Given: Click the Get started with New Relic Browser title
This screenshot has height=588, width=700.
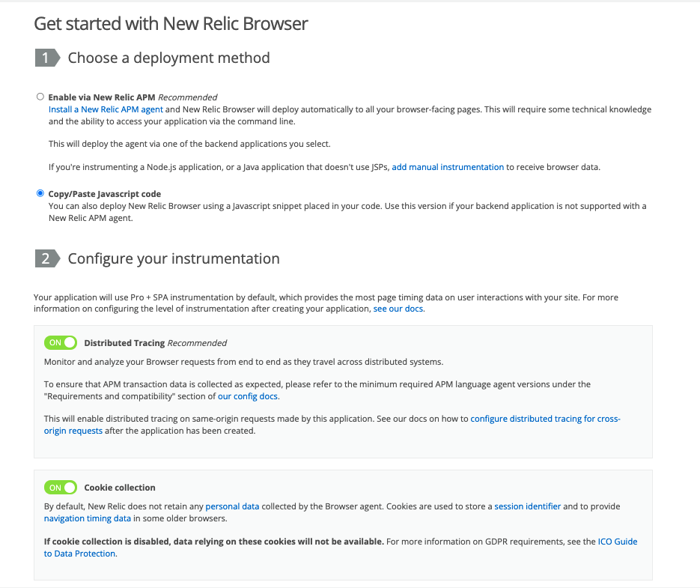Looking at the screenshot, I should (170, 23).
